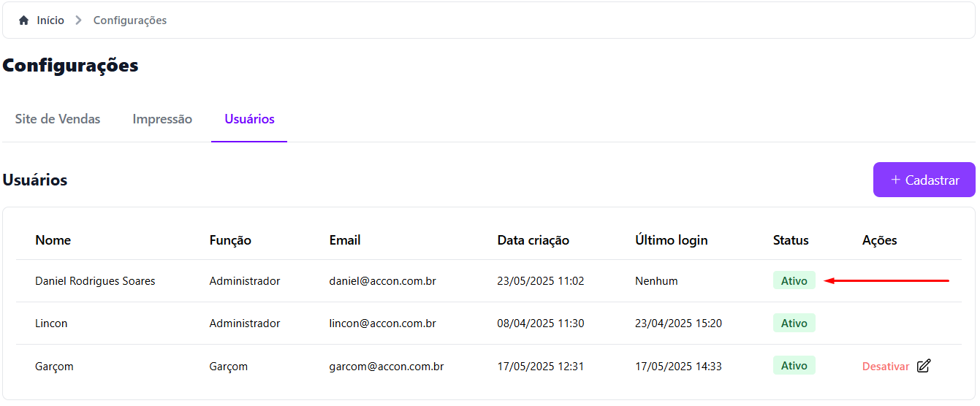Click the Usuários section heading
980x406 pixels.
tap(35, 180)
